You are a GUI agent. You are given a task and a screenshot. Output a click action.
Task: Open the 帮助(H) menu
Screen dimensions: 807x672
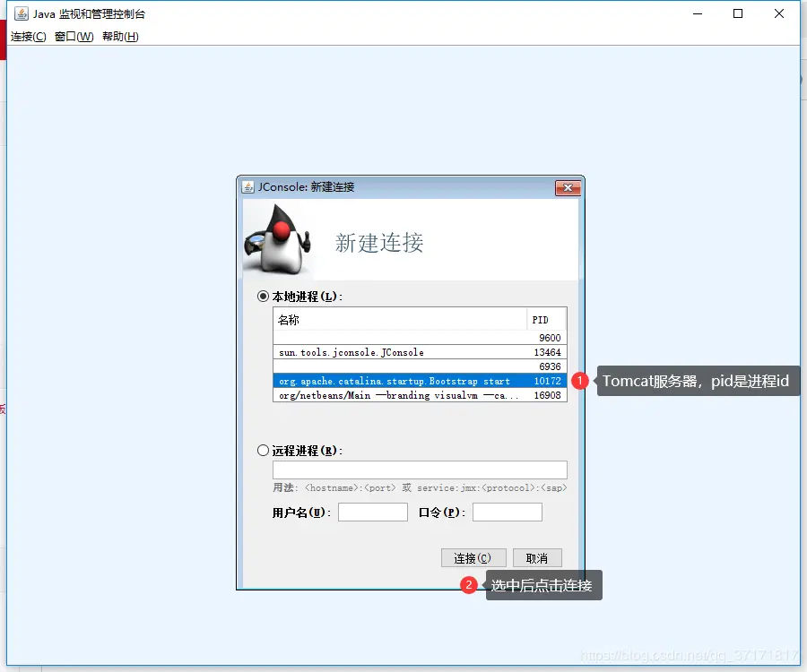(x=120, y=37)
